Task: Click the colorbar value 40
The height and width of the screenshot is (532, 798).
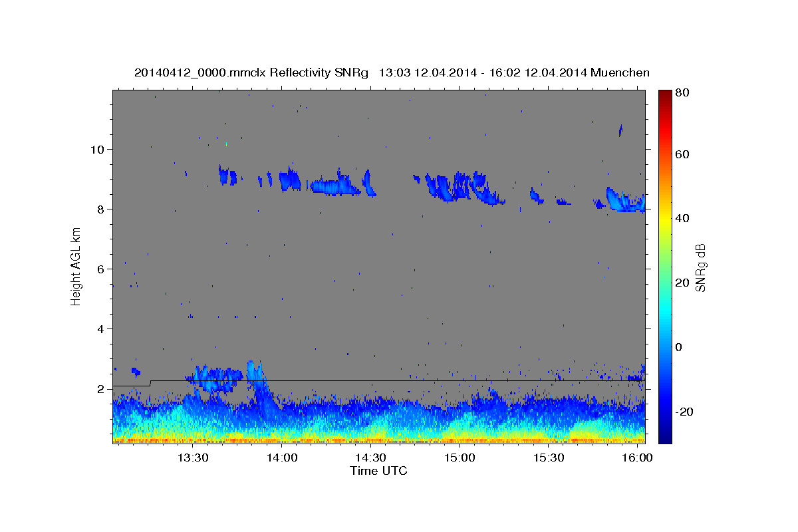Action: [x=684, y=218]
